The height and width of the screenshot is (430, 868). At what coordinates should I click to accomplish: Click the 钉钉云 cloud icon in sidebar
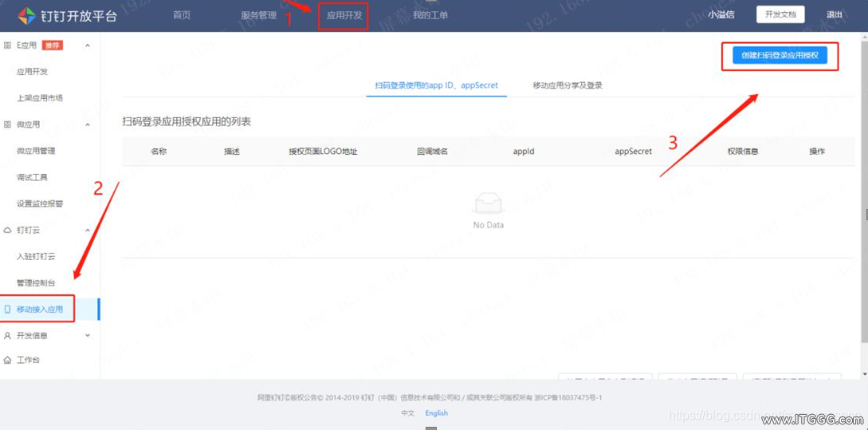[8, 230]
